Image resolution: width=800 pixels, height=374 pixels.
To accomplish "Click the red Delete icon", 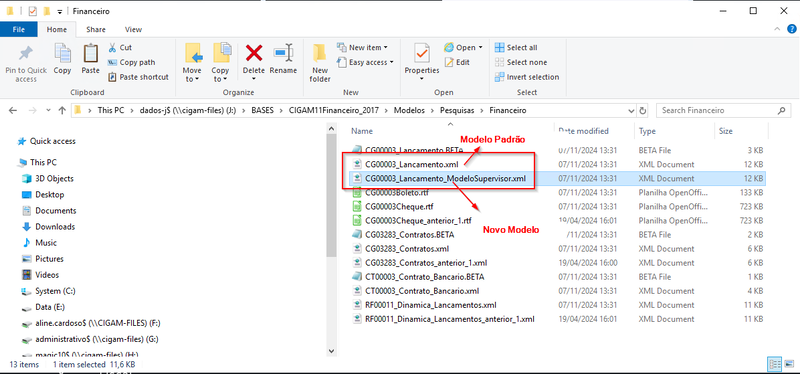I will 254,53.
